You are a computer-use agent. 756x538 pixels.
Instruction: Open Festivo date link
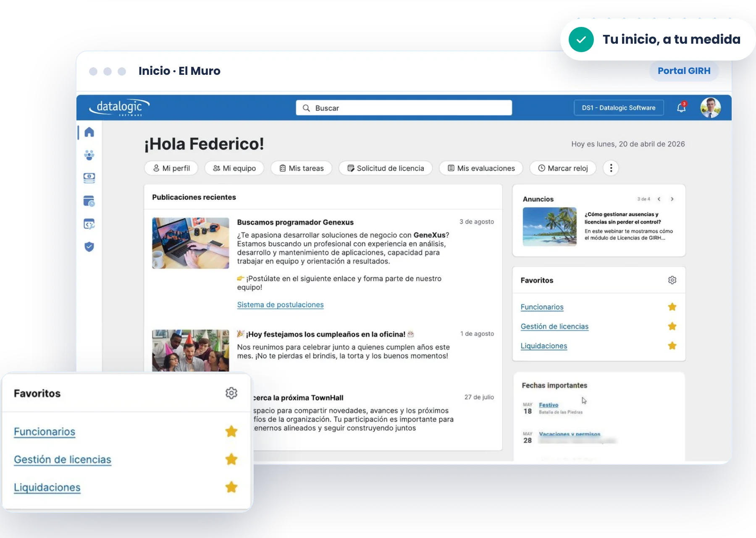549,405
